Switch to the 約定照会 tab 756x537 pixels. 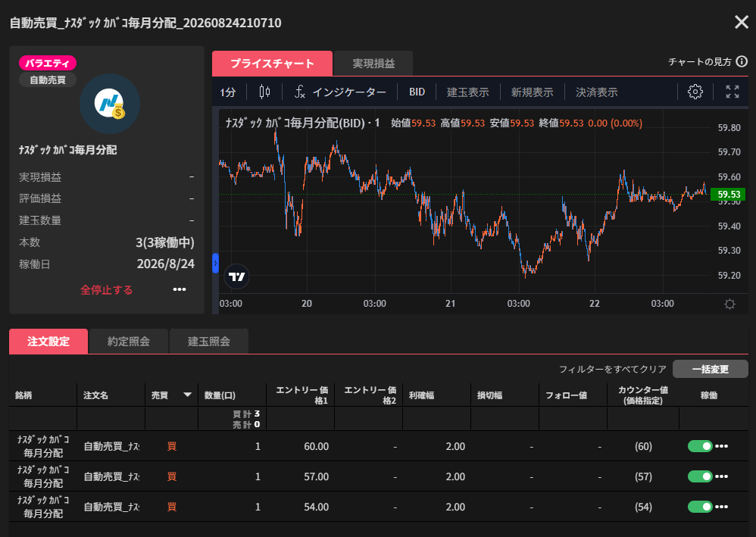128,342
